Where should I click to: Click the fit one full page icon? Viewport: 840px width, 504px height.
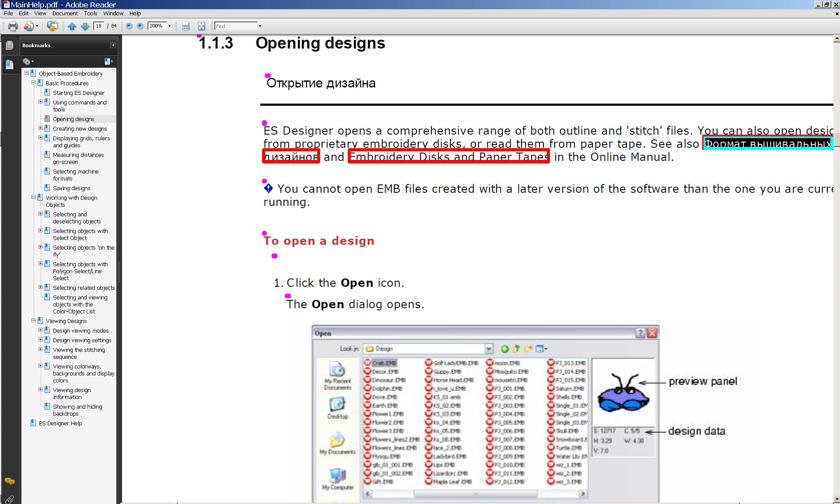point(201,26)
